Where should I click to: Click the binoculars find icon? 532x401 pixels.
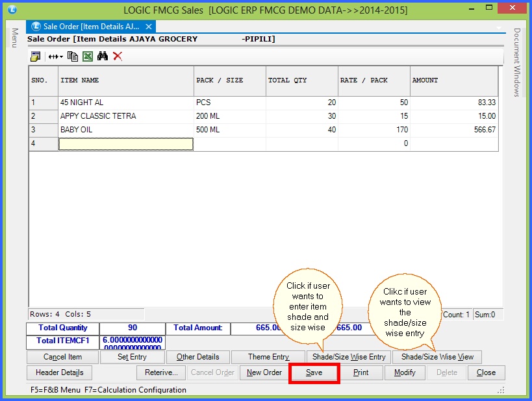[x=103, y=56]
